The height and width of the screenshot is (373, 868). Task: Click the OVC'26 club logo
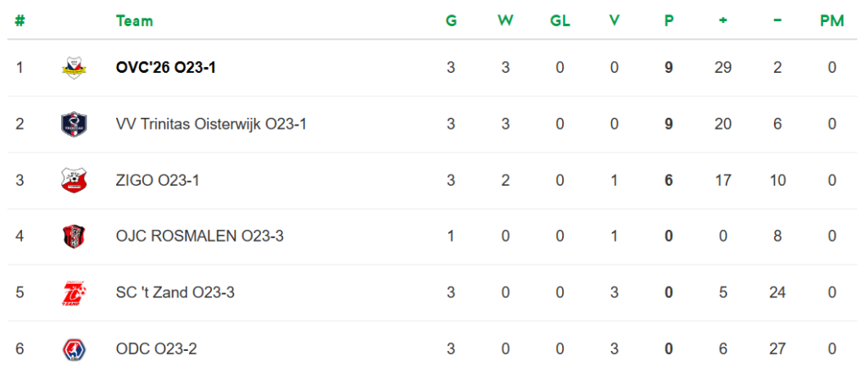tap(74, 68)
